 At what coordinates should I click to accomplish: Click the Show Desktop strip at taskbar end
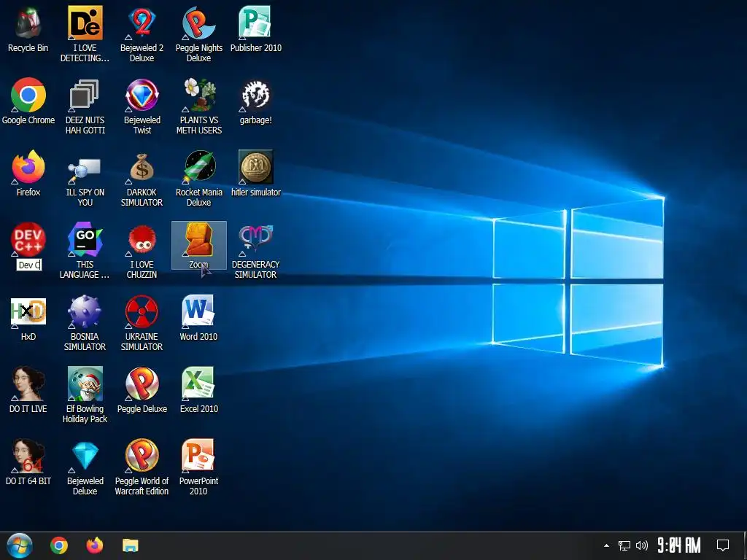tap(745, 545)
